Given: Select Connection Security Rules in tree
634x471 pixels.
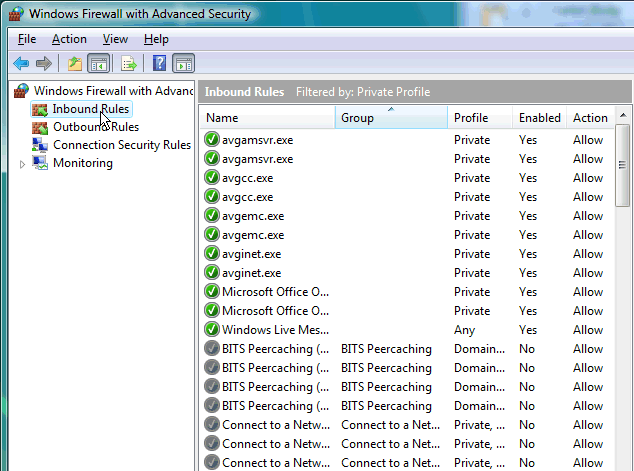Looking at the screenshot, I should click(122, 145).
